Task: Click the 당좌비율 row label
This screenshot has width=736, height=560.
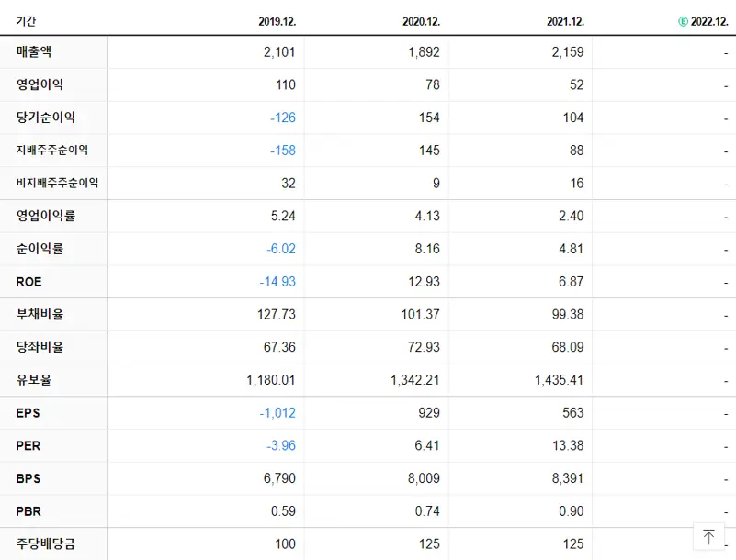Action: tap(40, 347)
